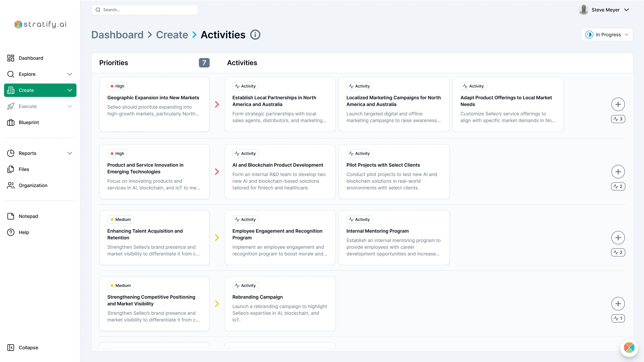Image resolution: width=644 pixels, height=362 pixels.
Task: Open the Pilot Projects with Select Clients card
Action: [394, 172]
